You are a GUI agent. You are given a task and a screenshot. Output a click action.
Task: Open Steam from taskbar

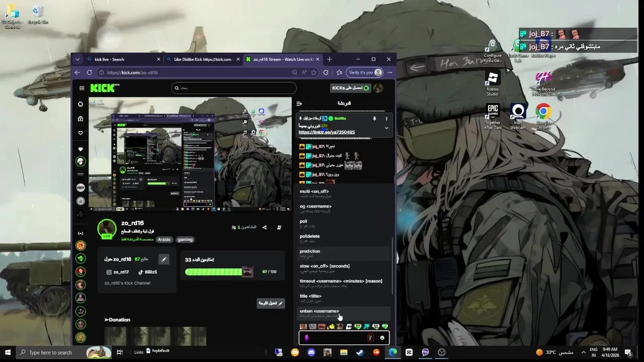click(360, 352)
